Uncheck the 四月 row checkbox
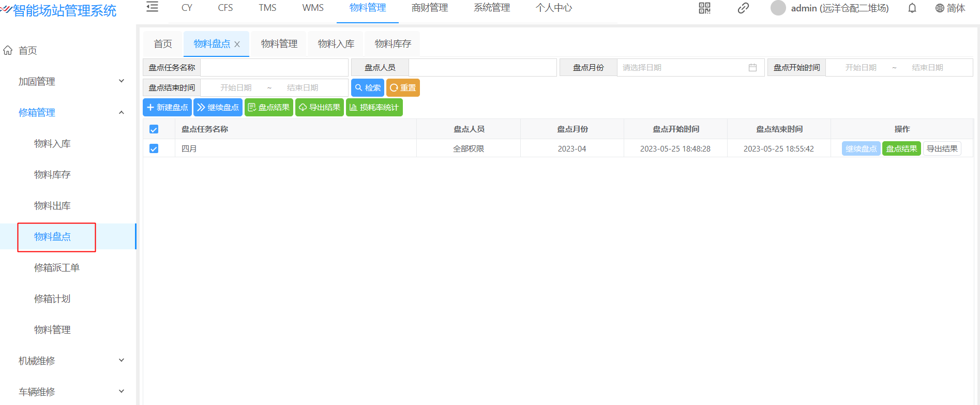980x405 pixels. point(154,149)
